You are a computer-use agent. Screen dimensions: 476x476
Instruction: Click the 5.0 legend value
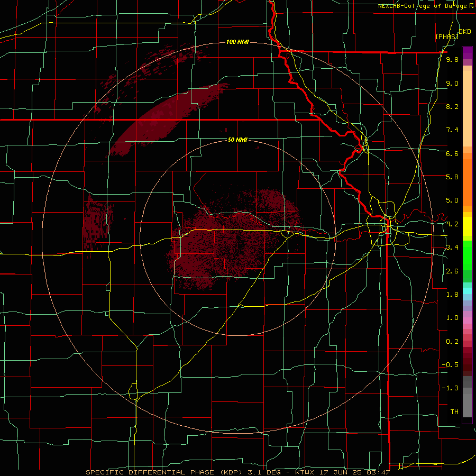pos(452,200)
